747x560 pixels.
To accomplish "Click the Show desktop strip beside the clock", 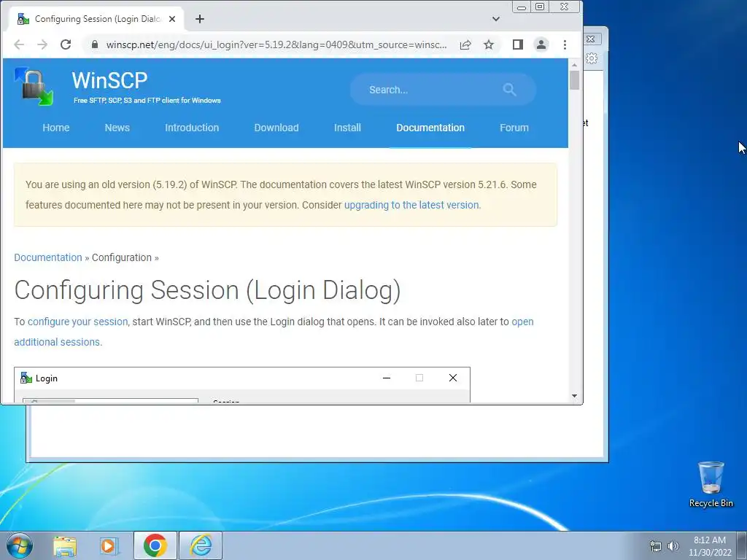I will point(743,545).
